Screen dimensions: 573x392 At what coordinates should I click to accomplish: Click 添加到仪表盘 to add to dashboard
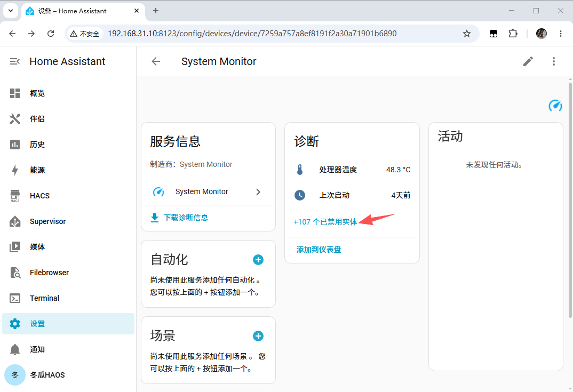pos(319,250)
